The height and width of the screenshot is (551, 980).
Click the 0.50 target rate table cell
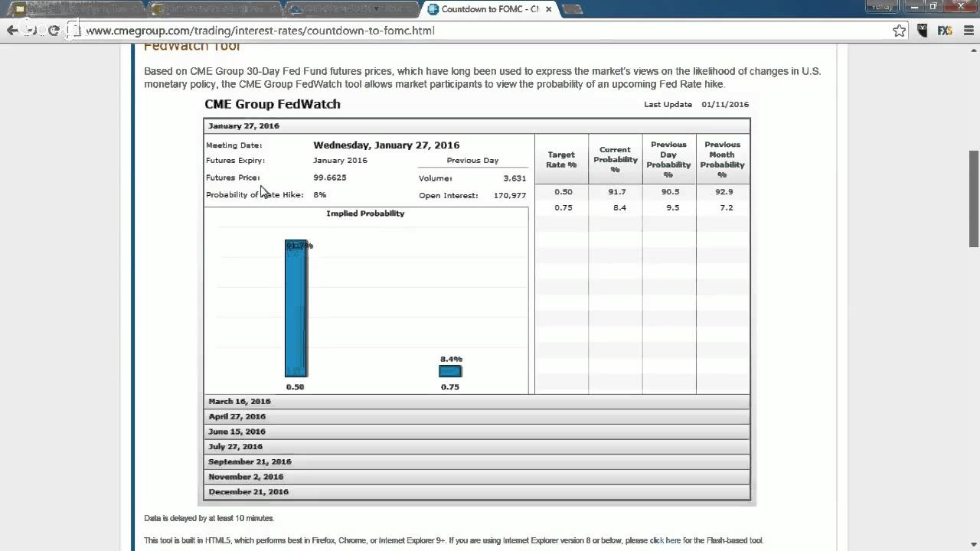coord(563,192)
